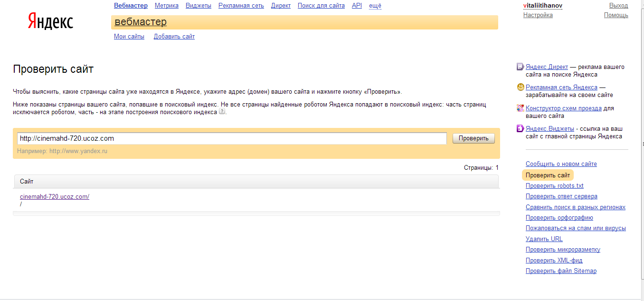Click the Yandex logo

pos(50,21)
